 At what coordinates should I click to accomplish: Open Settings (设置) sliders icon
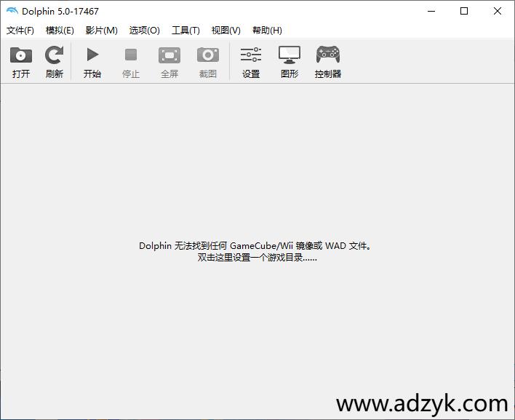pyautogui.click(x=251, y=55)
